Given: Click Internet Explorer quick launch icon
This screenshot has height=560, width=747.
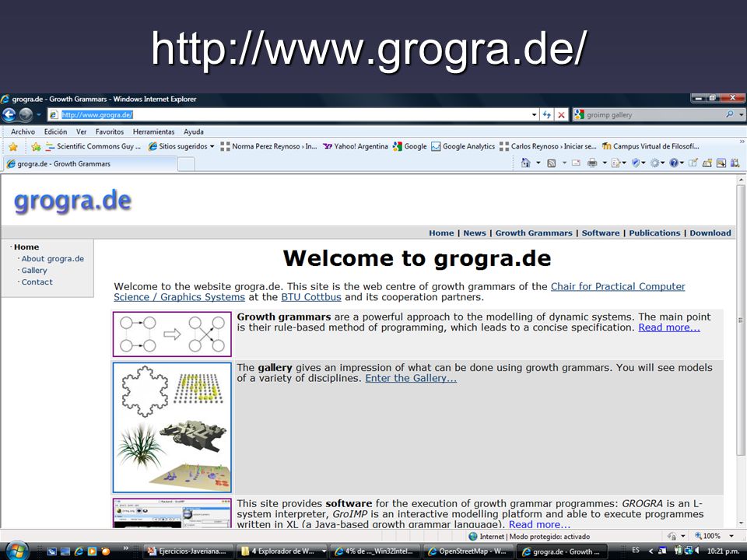Looking at the screenshot, I should click(79, 551).
